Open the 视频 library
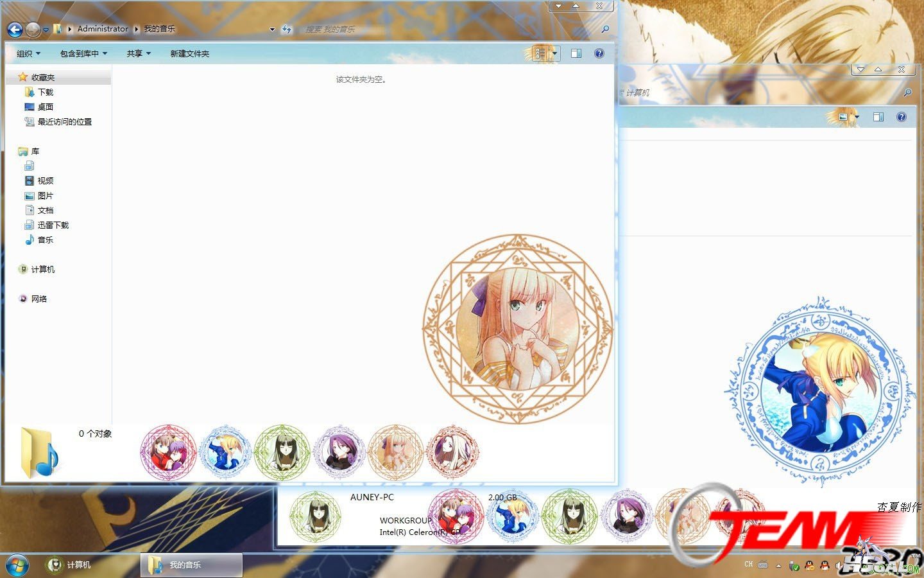Viewport: 924px width, 578px height. (46, 180)
